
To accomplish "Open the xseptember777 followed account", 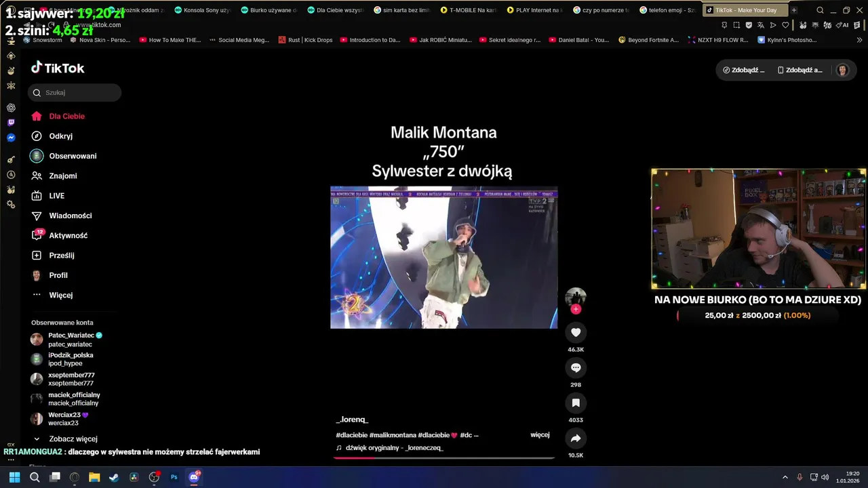I will tap(62, 379).
